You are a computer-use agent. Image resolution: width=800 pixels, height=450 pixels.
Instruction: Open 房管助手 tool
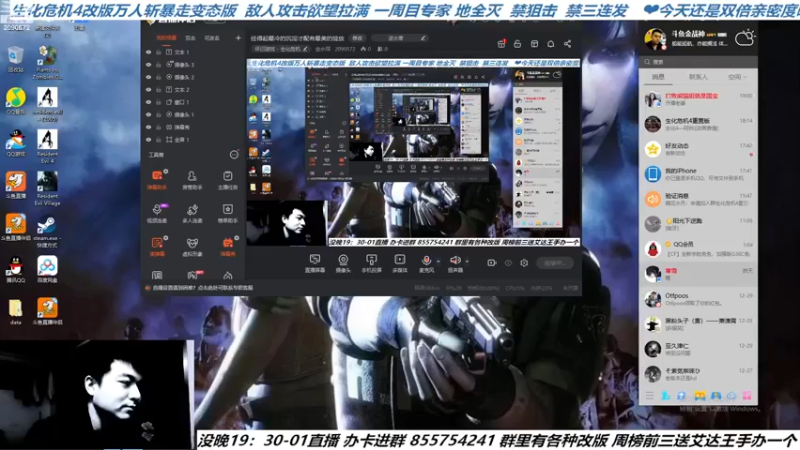[x=192, y=180]
